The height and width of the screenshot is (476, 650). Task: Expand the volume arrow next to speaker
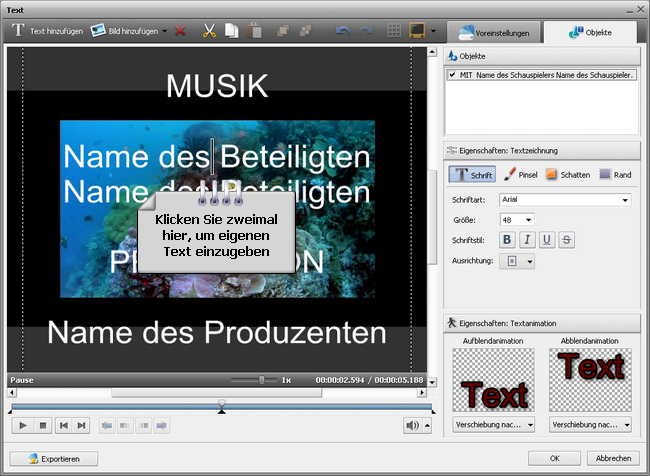tap(427, 425)
